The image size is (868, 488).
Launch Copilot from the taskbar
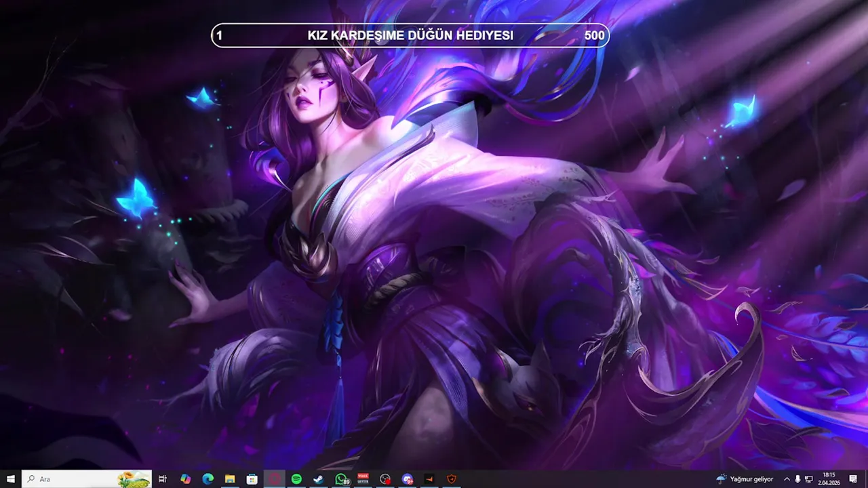[185, 479]
